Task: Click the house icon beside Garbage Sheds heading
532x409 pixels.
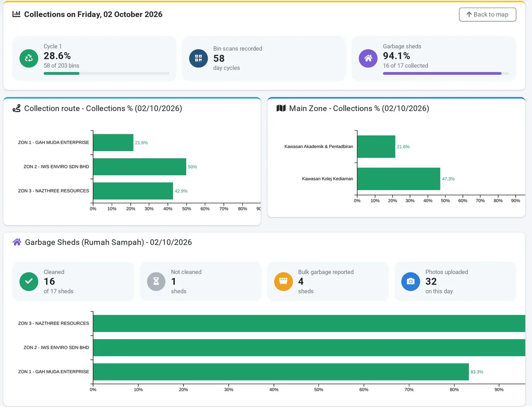Action: click(x=17, y=242)
